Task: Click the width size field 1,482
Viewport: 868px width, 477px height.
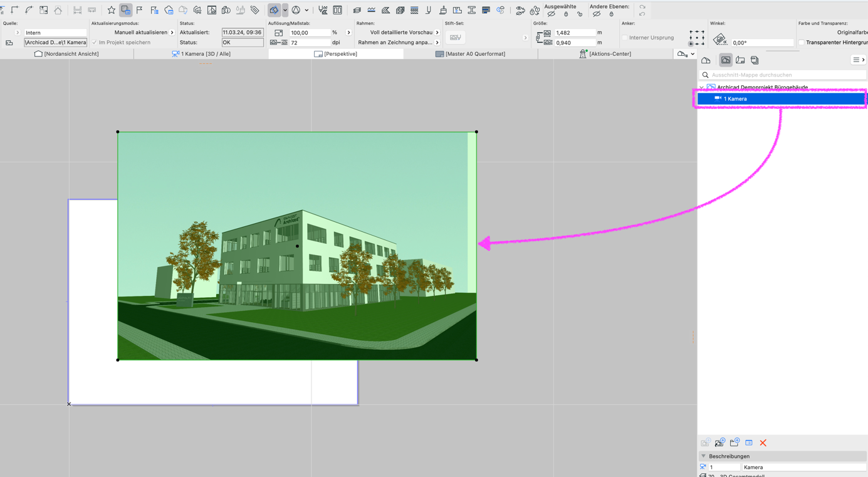Action: [x=574, y=33]
